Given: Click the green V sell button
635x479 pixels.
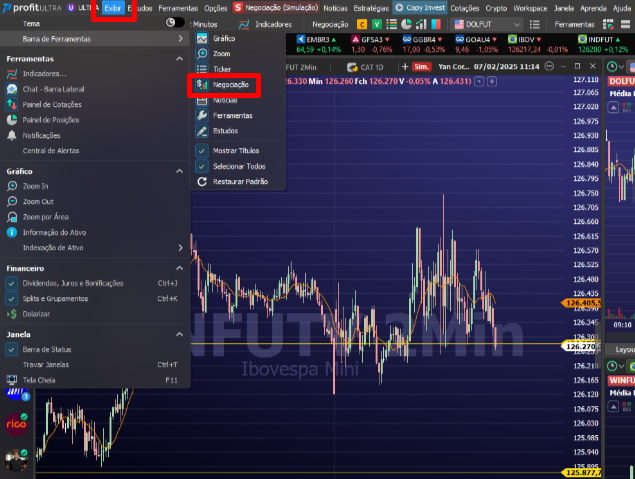Looking at the screenshot, I should coord(377,25).
